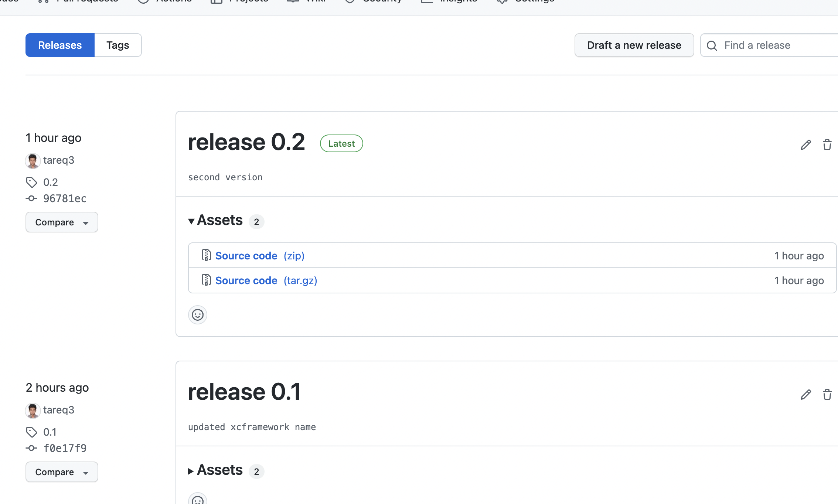Click the trash icon to delete release 0.2

pyautogui.click(x=827, y=145)
